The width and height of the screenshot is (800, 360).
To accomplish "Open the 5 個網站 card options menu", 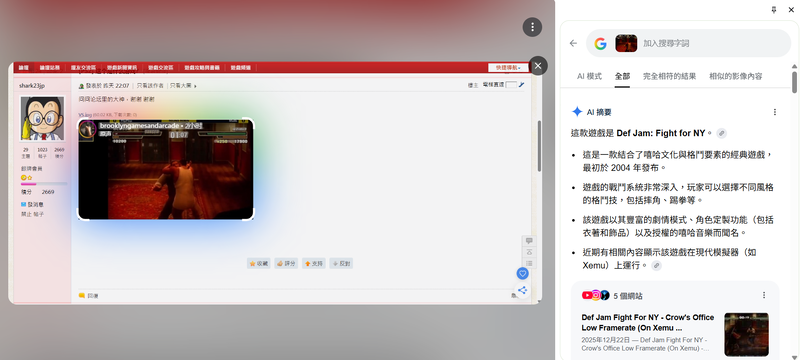I will coord(764,295).
